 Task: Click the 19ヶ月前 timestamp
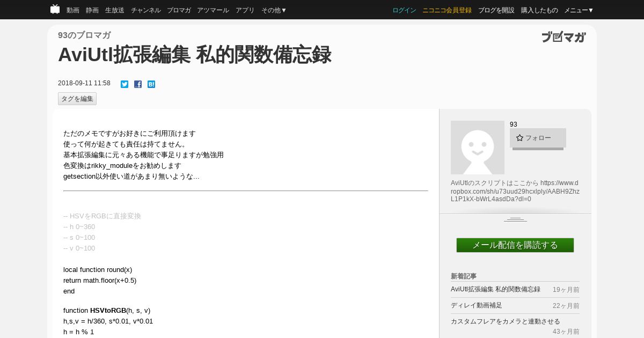tap(566, 290)
